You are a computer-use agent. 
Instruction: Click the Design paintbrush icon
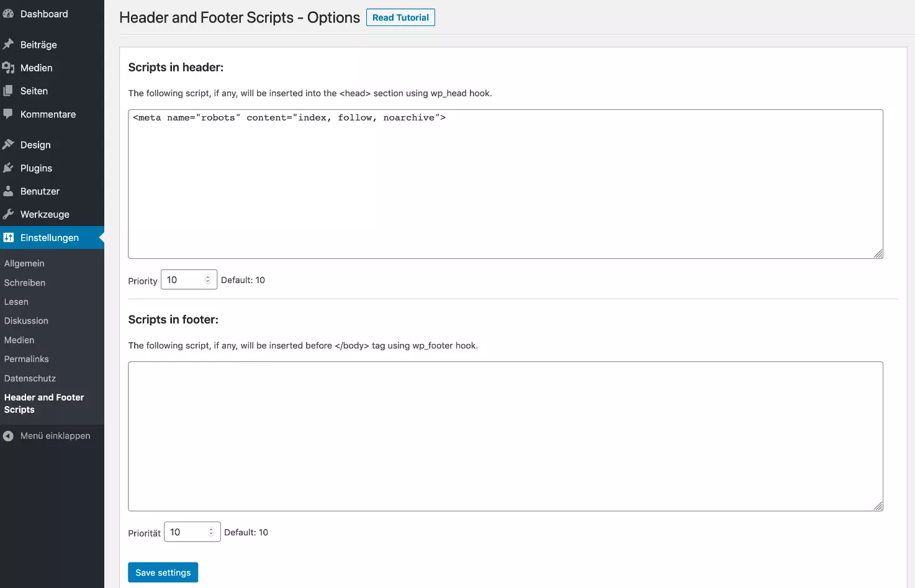(x=8, y=145)
